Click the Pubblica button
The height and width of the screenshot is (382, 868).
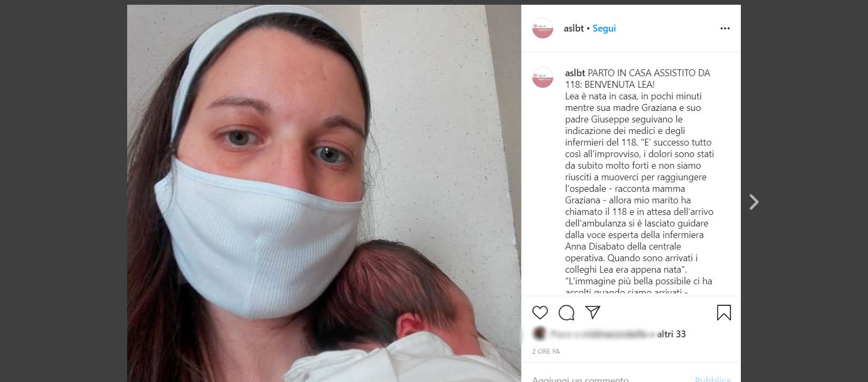click(x=712, y=379)
